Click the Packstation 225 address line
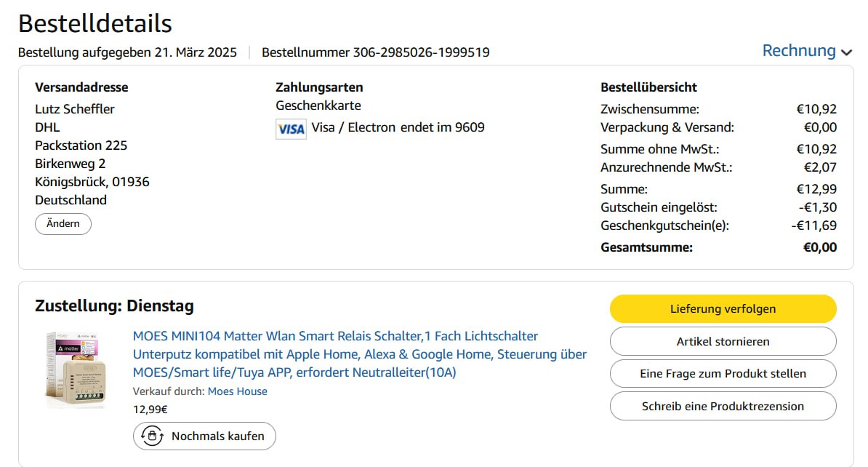 click(x=81, y=145)
